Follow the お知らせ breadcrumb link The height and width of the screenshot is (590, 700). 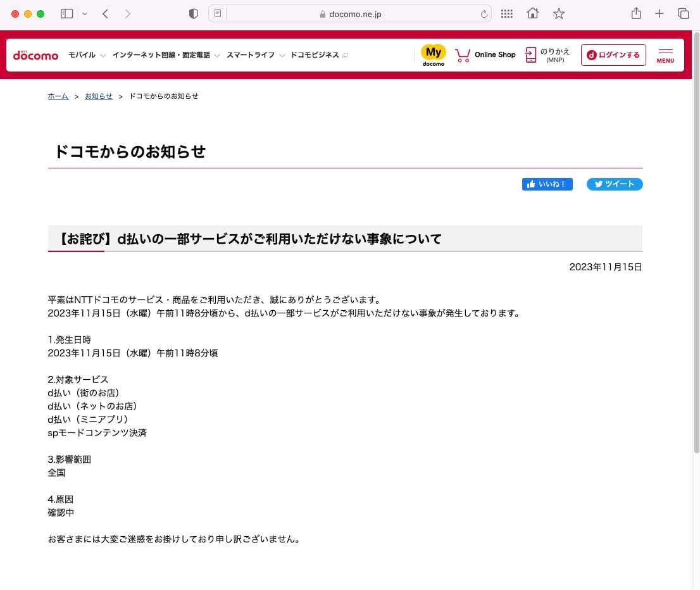pyautogui.click(x=99, y=96)
